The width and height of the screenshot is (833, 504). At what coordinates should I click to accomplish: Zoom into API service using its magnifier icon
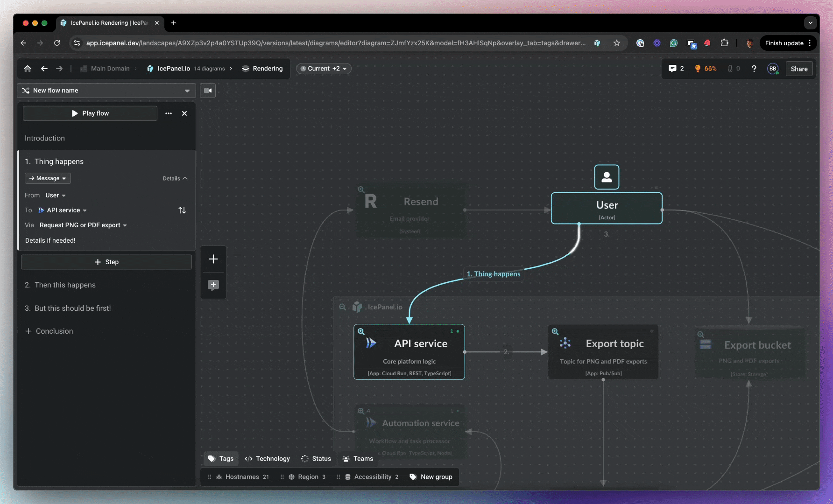(x=361, y=331)
